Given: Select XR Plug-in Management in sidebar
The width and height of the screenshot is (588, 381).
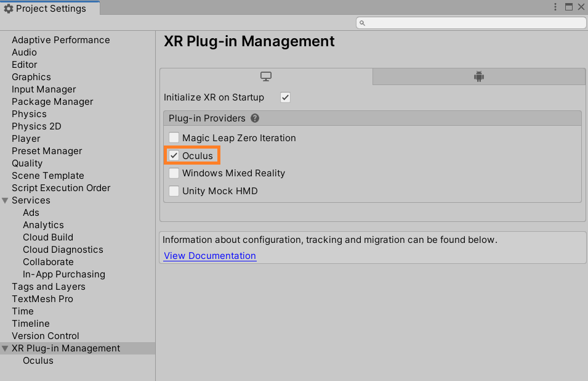Looking at the screenshot, I should click(66, 348).
